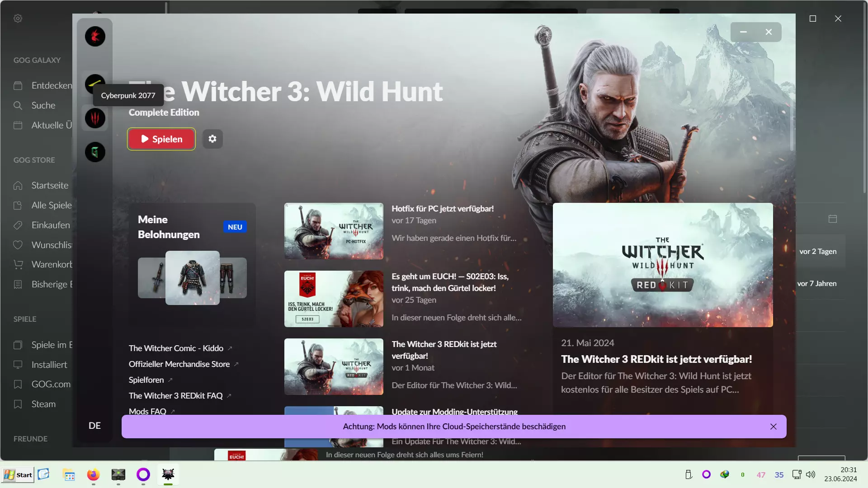
Task: Open the armor reward thumbnail
Action: click(193, 278)
